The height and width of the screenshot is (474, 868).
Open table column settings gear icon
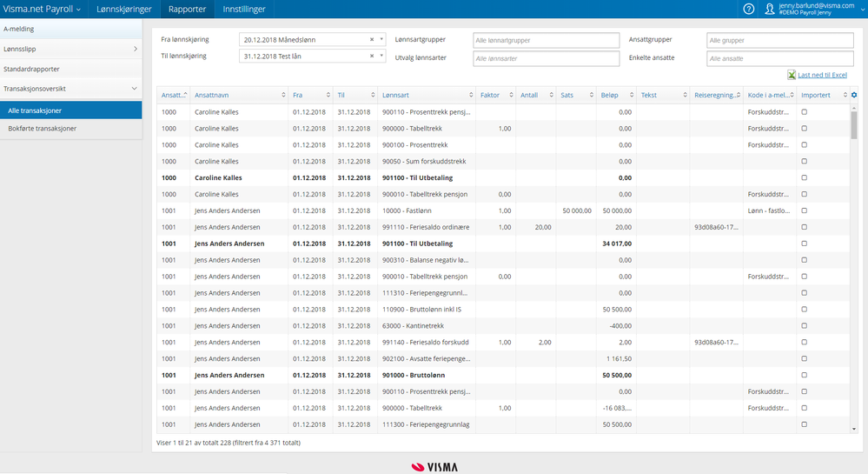point(853,95)
